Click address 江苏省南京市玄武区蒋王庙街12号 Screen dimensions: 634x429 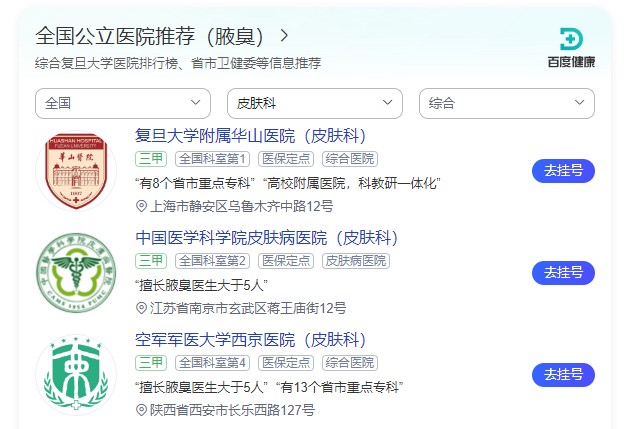coord(248,308)
